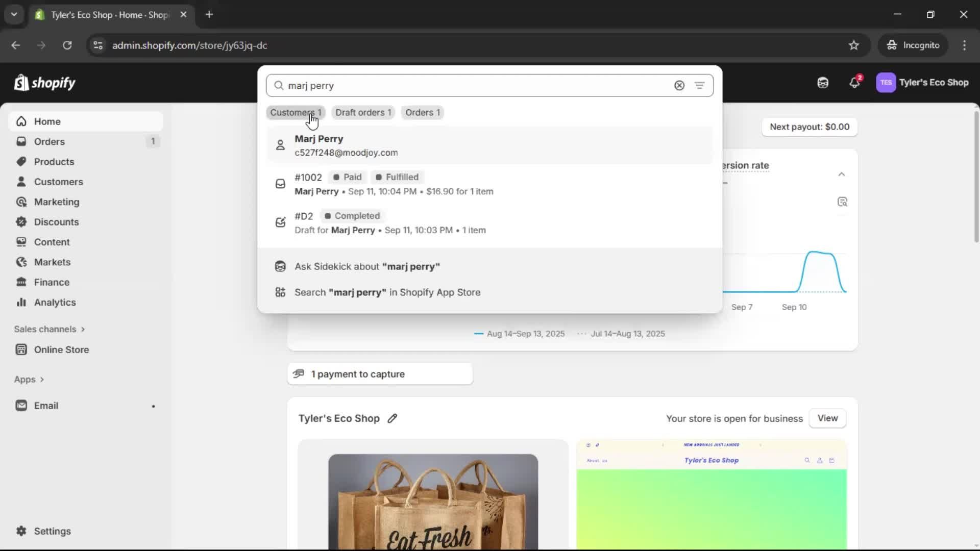Filter results by Orders 1
Viewport: 980px width, 551px height.
pyautogui.click(x=423, y=113)
